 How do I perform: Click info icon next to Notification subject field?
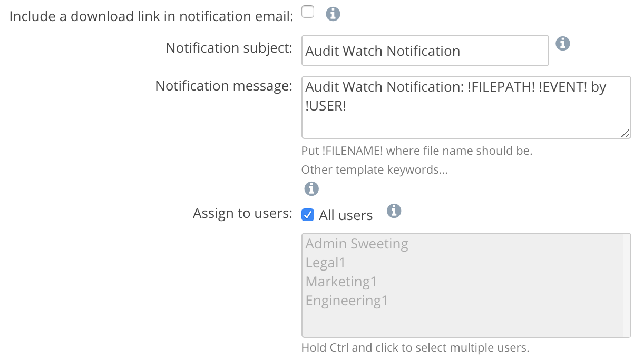point(563,43)
